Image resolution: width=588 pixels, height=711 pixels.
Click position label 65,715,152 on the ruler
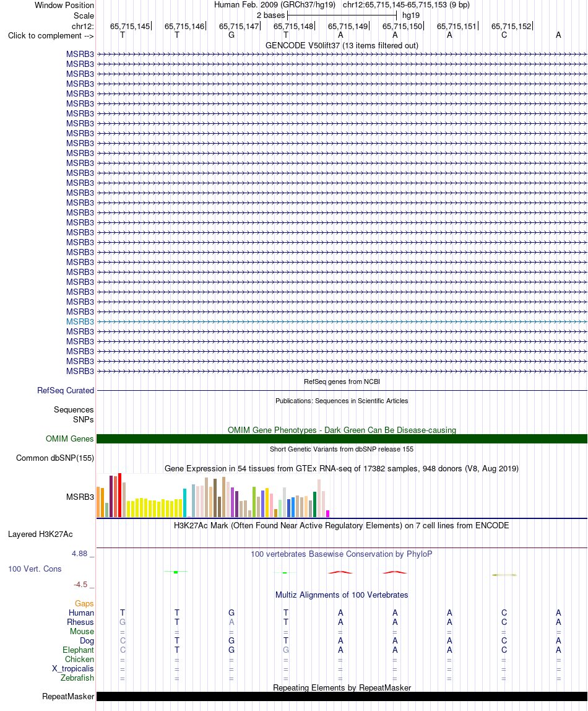[511, 26]
